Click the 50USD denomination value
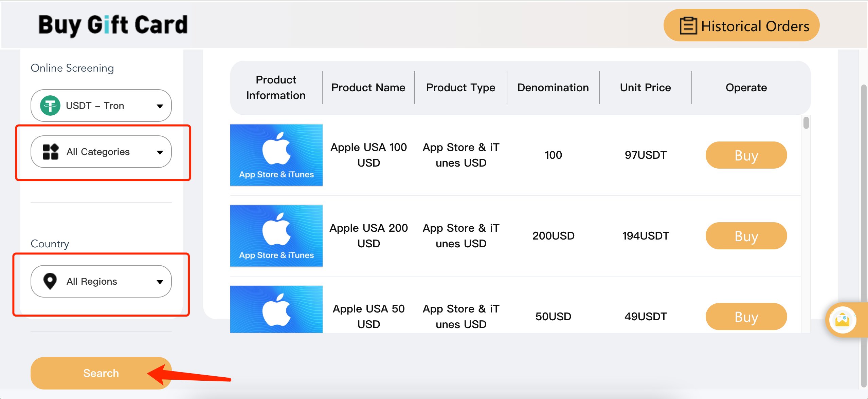Screen dimensions: 868x399 553,317
